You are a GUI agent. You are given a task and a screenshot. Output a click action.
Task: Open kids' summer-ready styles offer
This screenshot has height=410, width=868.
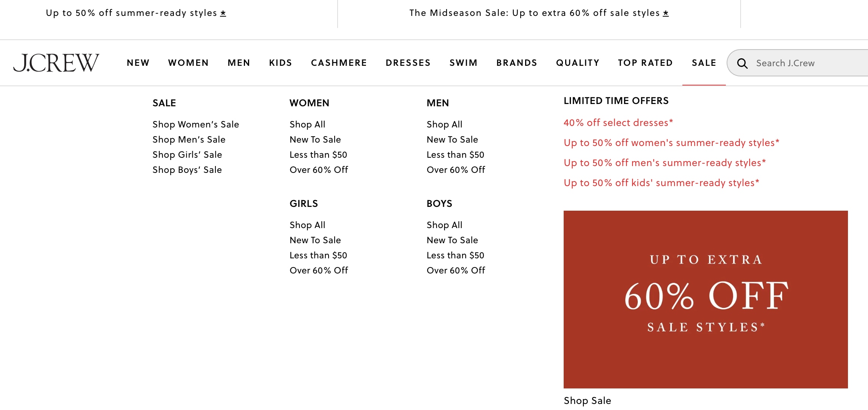click(662, 183)
